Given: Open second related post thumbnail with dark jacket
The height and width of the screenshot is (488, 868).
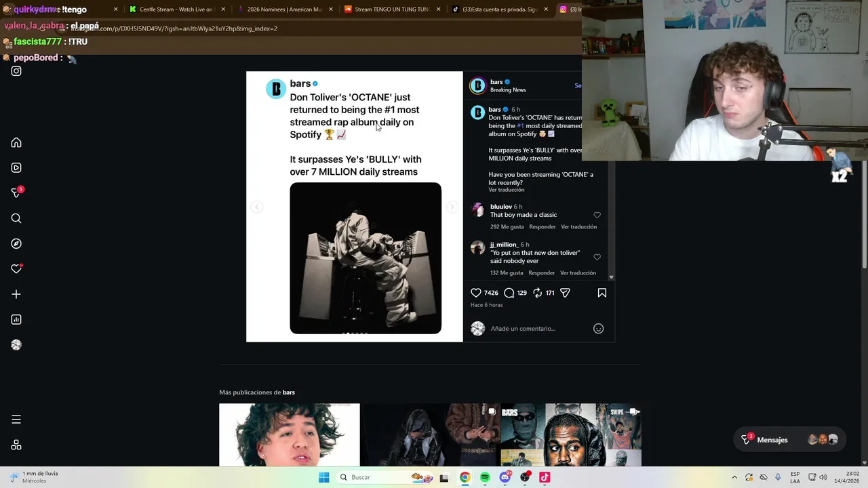Looking at the screenshot, I should click(x=431, y=435).
